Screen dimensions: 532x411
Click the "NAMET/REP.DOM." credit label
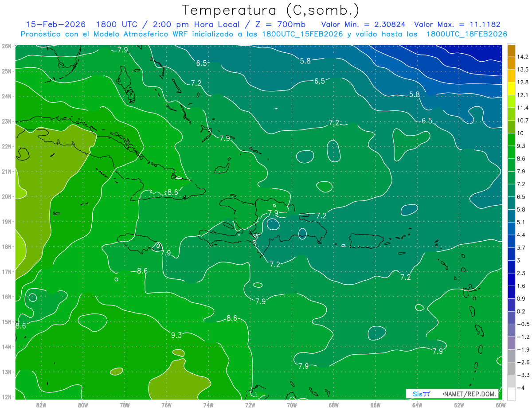(470, 394)
